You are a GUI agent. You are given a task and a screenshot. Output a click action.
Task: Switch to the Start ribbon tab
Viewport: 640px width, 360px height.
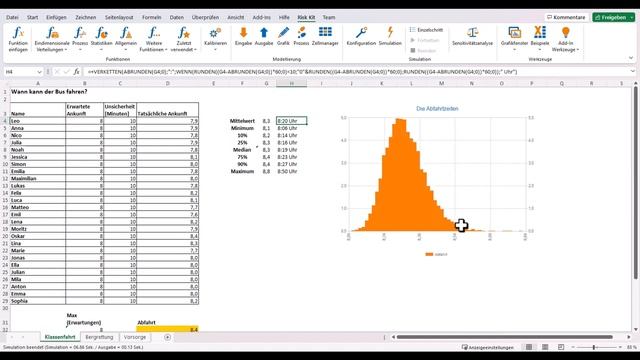pyautogui.click(x=33, y=17)
